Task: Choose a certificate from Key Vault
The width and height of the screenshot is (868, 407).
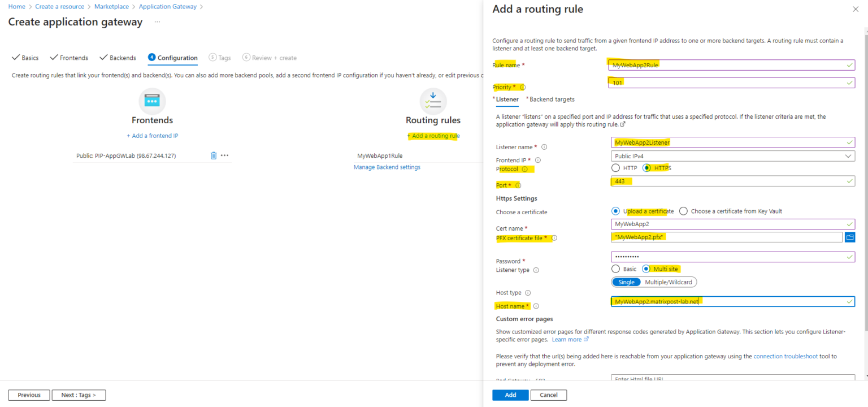Action: [x=684, y=211]
